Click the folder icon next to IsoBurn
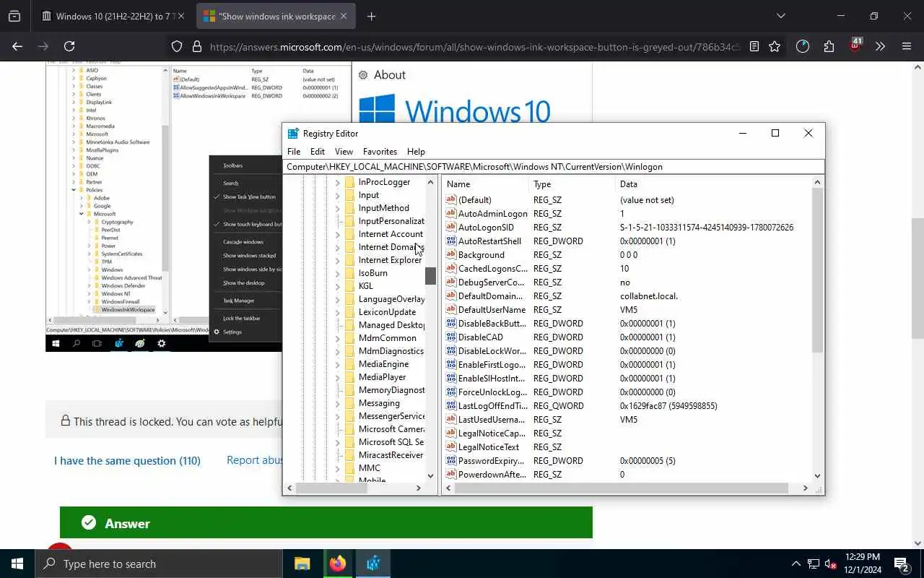 (x=349, y=273)
